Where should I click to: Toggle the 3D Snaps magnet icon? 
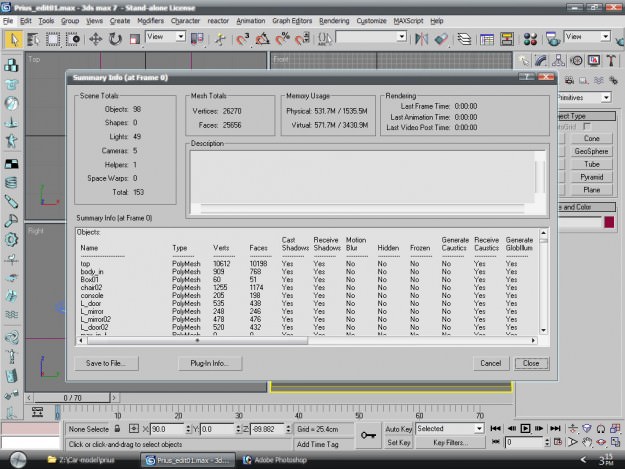pyautogui.click(x=242, y=39)
